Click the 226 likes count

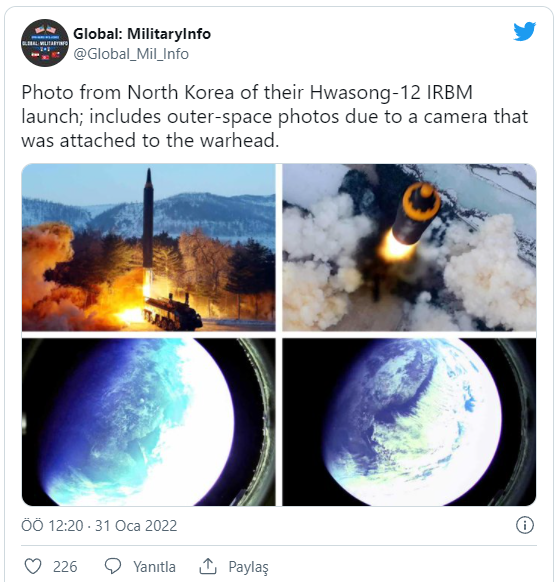click(x=65, y=567)
